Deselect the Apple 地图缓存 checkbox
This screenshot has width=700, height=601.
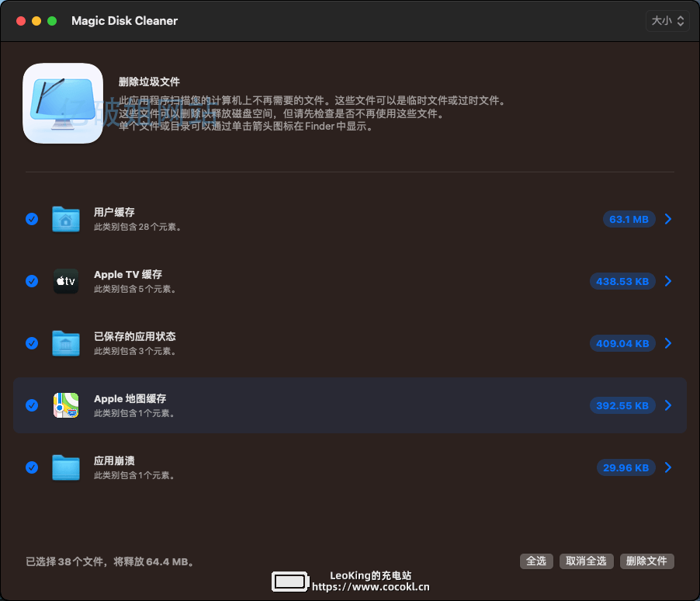32,405
